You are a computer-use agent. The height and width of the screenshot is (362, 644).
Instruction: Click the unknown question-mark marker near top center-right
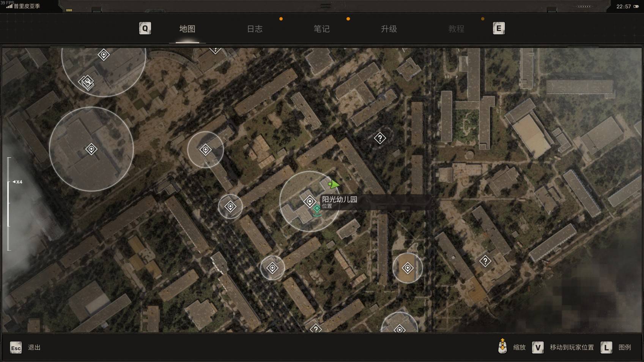coord(380,138)
